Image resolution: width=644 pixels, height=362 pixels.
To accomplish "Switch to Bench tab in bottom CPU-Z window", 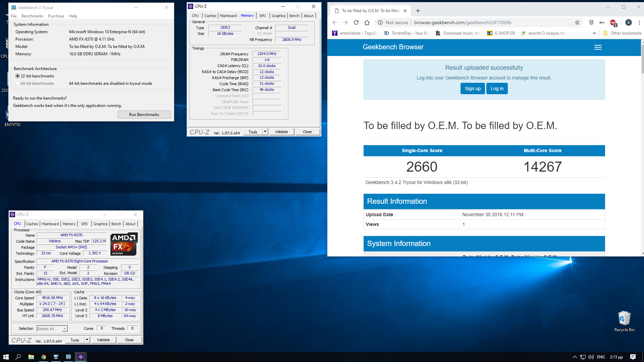I will [x=116, y=224].
